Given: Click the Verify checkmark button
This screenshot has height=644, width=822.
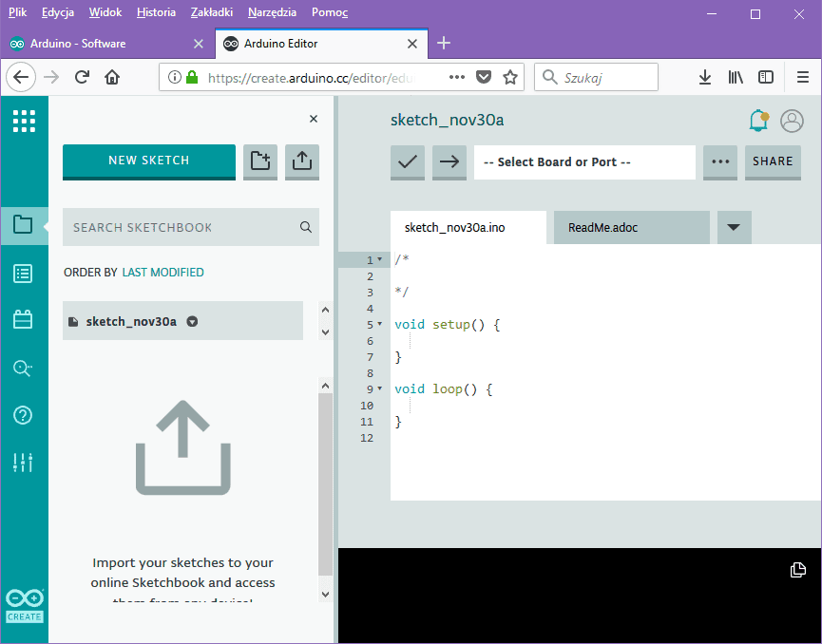Looking at the screenshot, I should 408,161.
